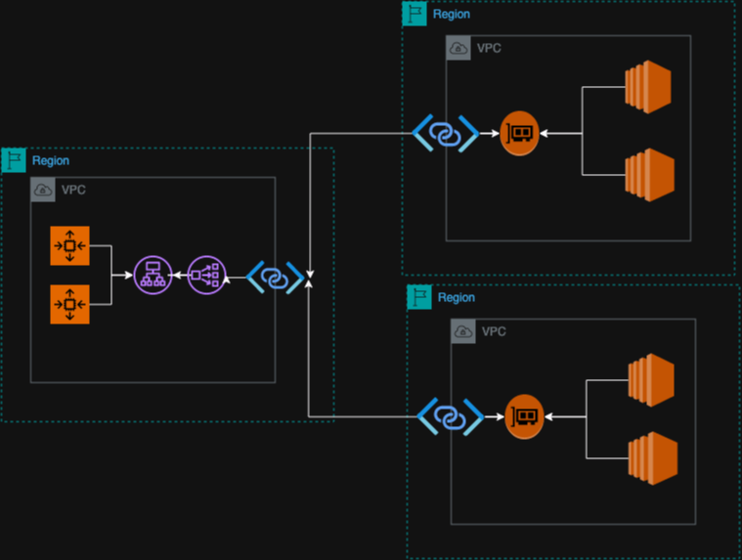
Task: Click the cloud VPC icon in the left Region
Action: 43,190
